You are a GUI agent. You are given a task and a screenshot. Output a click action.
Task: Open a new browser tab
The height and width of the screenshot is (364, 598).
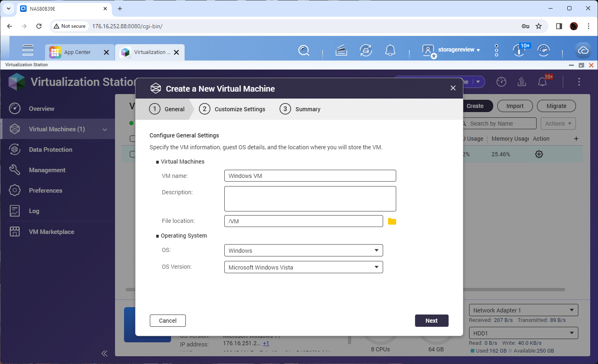tap(120, 9)
